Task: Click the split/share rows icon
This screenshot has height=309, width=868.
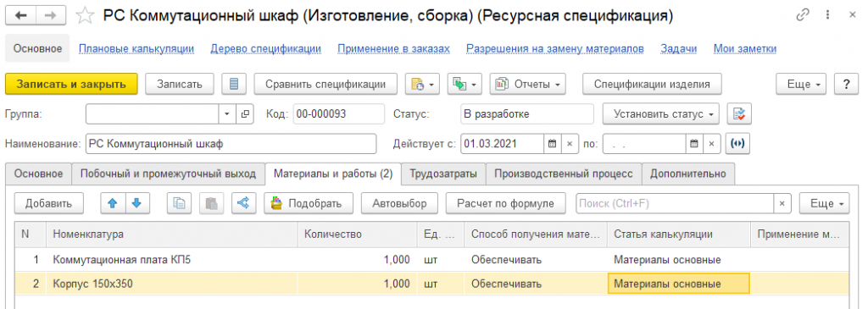Action: (243, 203)
